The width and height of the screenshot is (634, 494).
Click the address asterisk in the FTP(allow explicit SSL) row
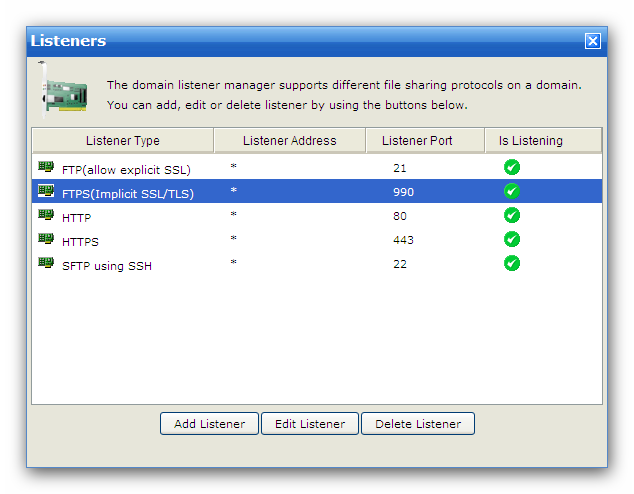tap(233, 166)
